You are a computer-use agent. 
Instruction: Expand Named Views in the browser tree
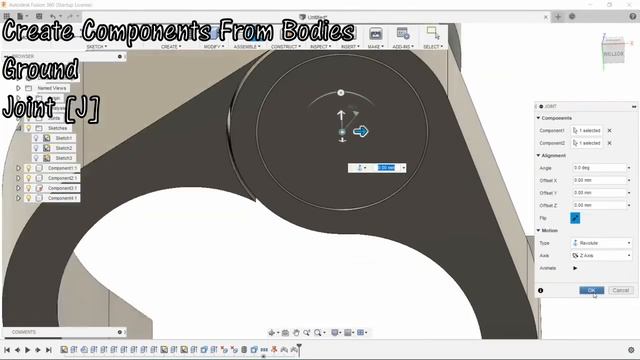coord(18,88)
